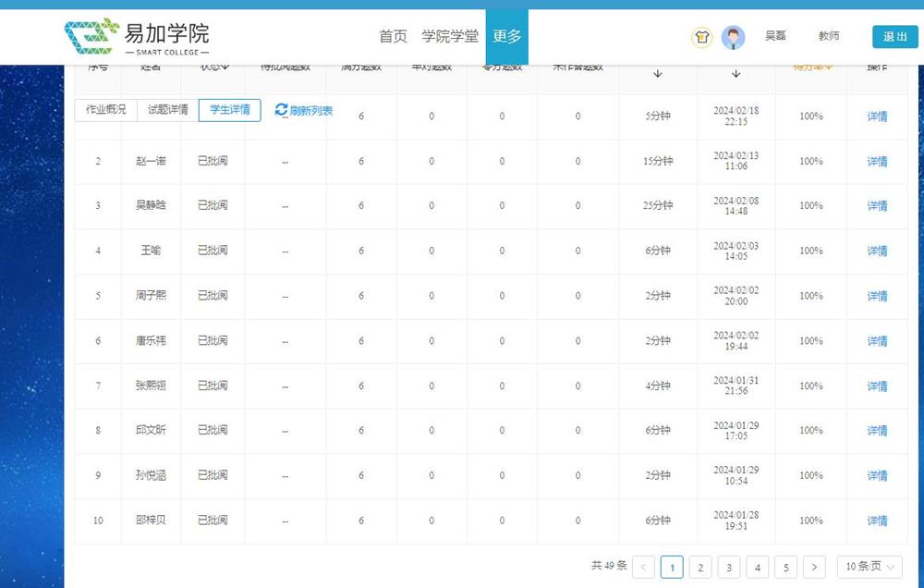Open 详情 for 周子熙
924x588 pixels.
(877, 296)
